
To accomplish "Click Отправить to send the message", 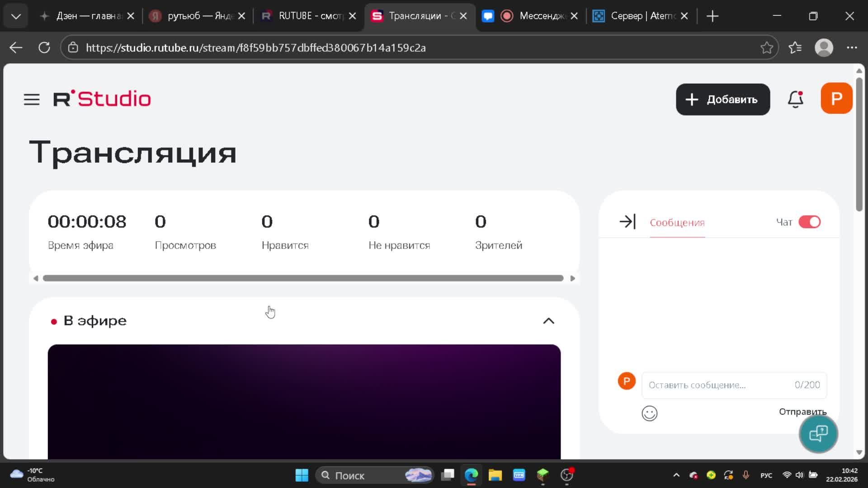I will (x=802, y=412).
